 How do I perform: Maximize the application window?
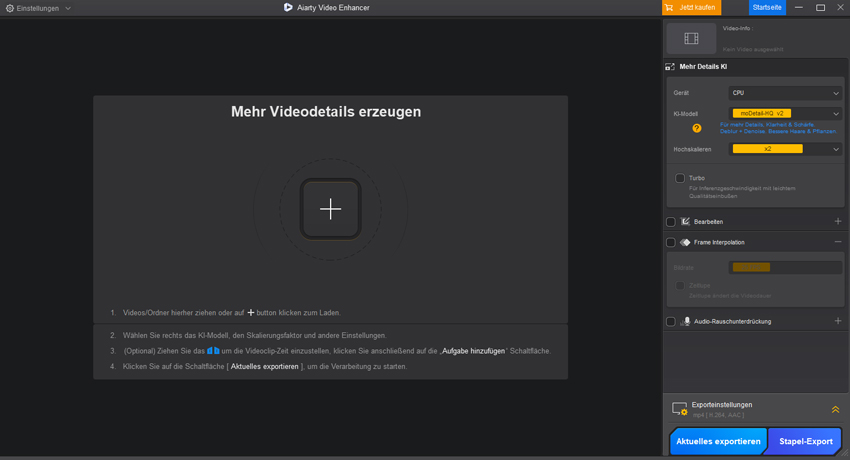pyautogui.click(x=820, y=8)
